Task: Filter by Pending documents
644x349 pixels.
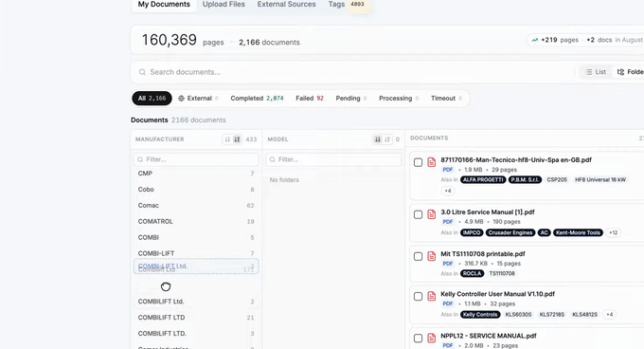Action: tap(351, 99)
